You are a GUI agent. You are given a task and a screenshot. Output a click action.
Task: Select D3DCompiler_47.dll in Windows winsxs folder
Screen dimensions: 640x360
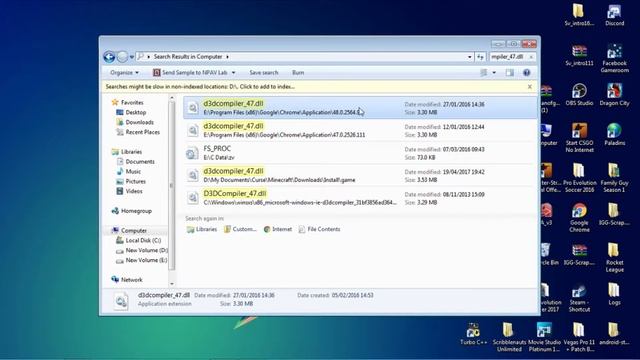[x=360, y=198]
